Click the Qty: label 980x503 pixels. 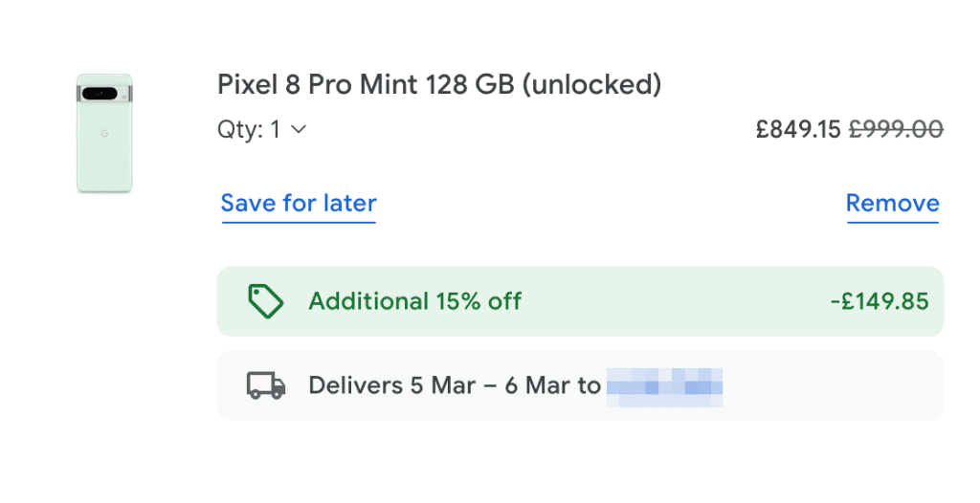(x=240, y=129)
